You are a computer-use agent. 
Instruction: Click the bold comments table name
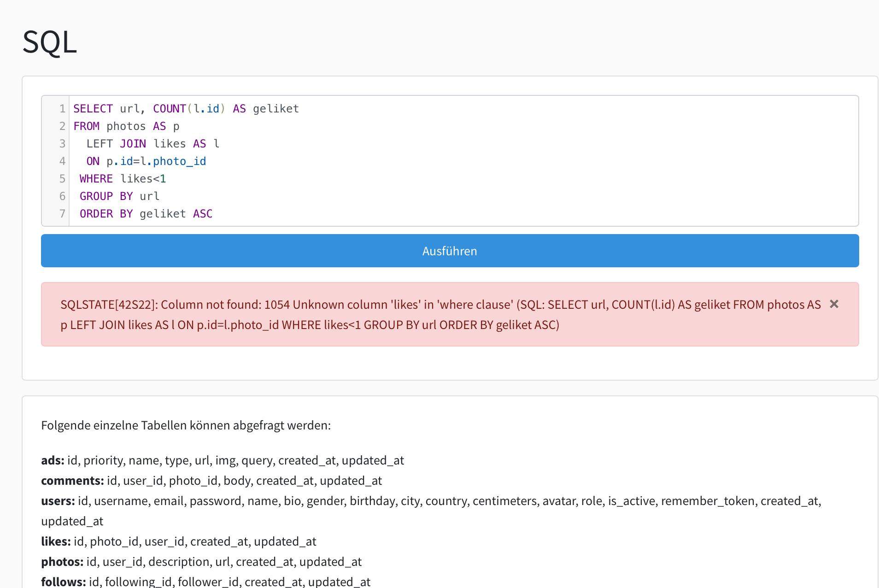(x=72, y=480)
